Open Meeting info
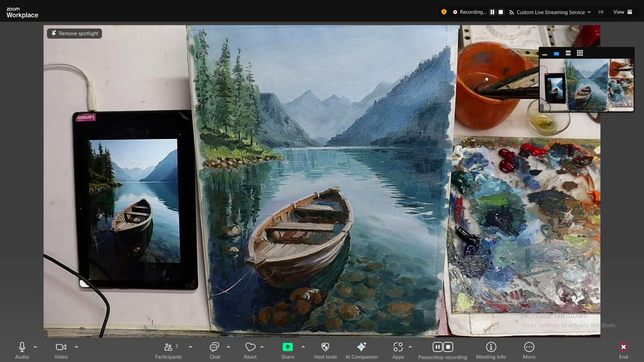This screenshot has height=362, width=644. tap(491, 350)
